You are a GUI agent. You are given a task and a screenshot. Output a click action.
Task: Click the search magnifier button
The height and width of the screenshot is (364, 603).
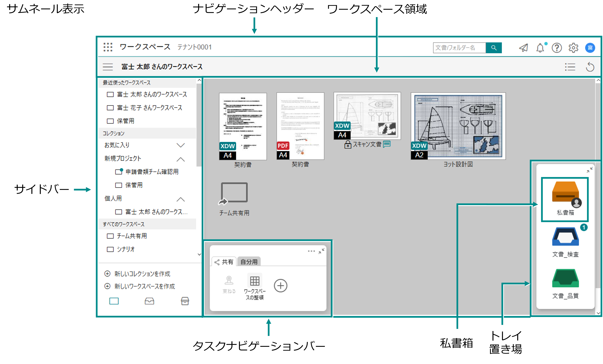point(494,48)
